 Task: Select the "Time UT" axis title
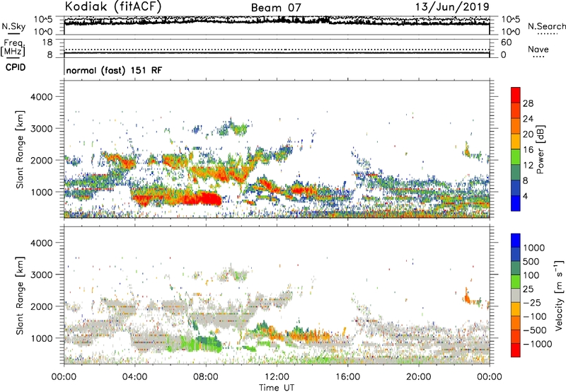(277, 388)
